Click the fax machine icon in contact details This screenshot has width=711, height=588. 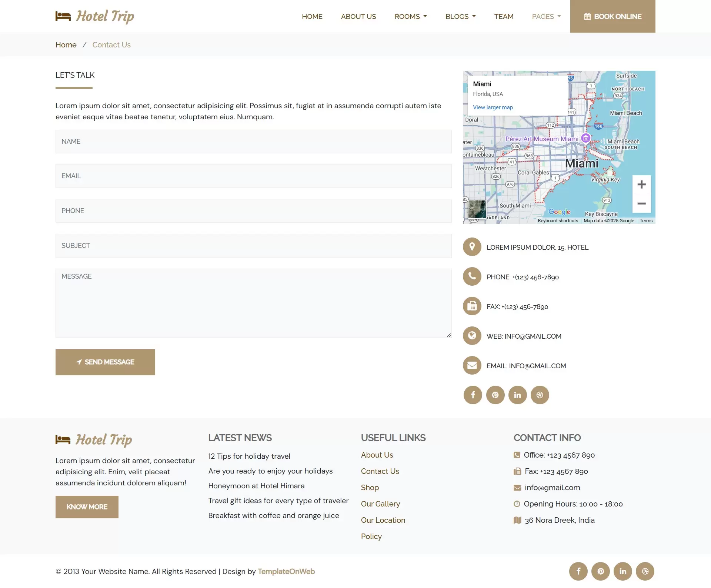click(x=472, y=306)
